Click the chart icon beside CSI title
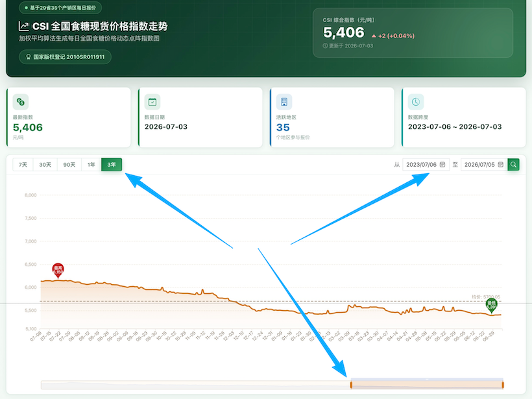The image size is (532, 399). (x=23, y=26)
